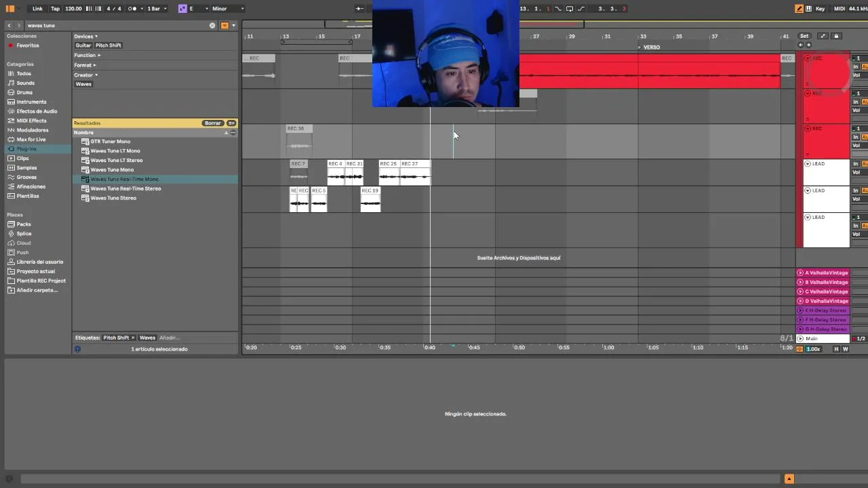Select the Samples category

pyautogui.click(x=26, y=168)
